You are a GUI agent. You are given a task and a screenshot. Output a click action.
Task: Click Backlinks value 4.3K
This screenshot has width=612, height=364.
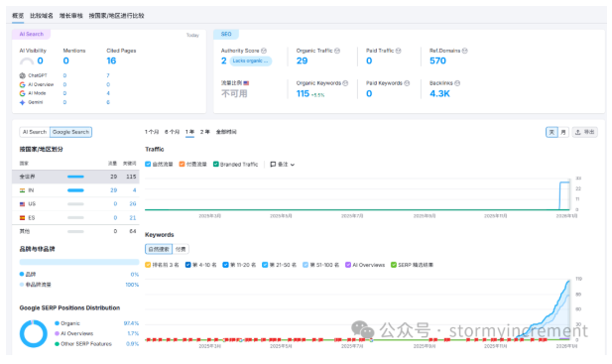tap(439, 93)
